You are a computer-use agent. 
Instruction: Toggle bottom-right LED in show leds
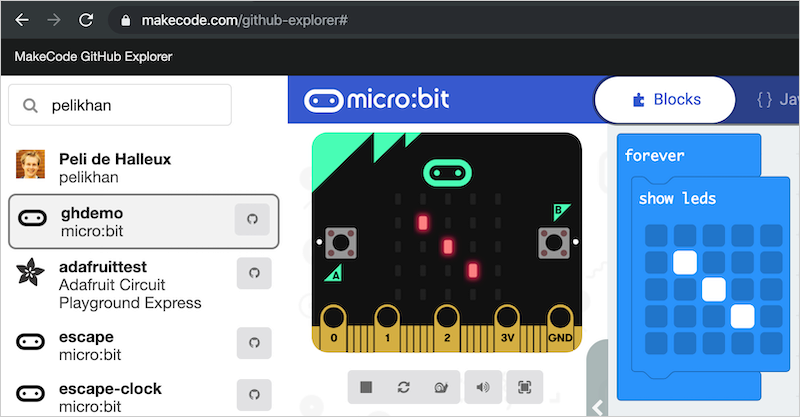tap(771, 343)
